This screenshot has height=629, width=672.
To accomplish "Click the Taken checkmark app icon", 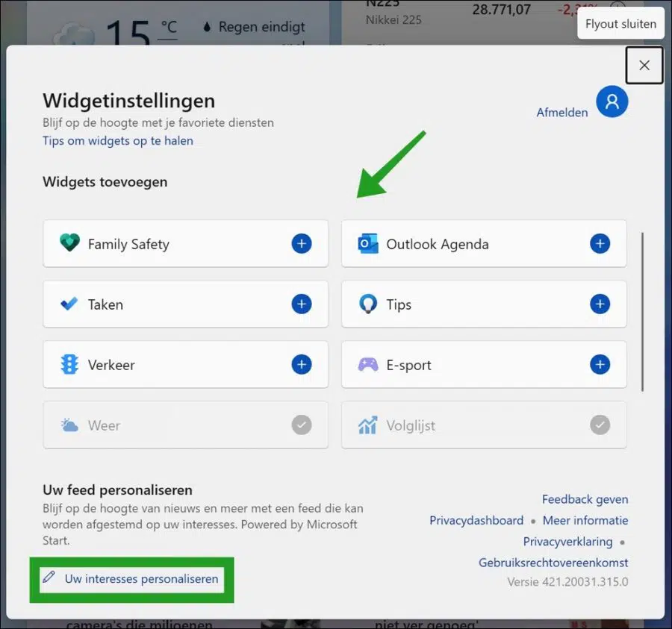I will click(69, 304).
